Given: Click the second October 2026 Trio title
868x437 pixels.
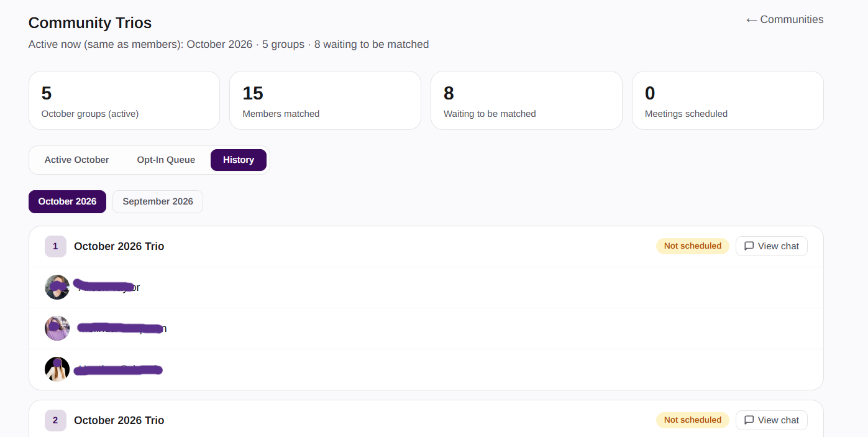Looking at the screenshot, I should coord(119,420).
